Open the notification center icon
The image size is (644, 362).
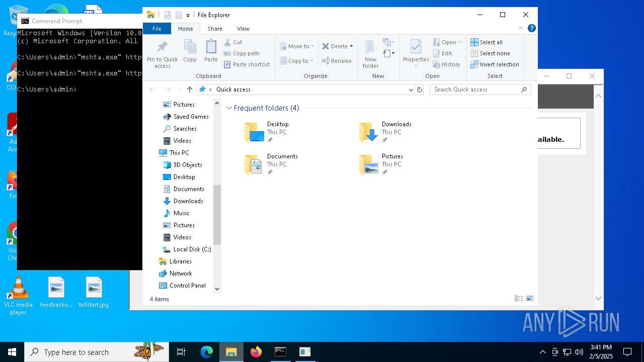click(x=627, y=352)
